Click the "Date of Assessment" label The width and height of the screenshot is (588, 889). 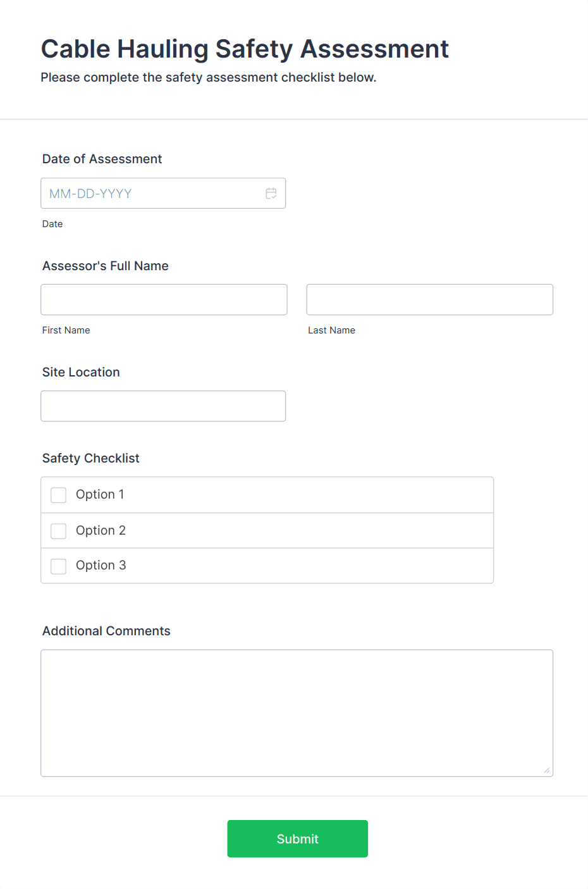[102, 159]
